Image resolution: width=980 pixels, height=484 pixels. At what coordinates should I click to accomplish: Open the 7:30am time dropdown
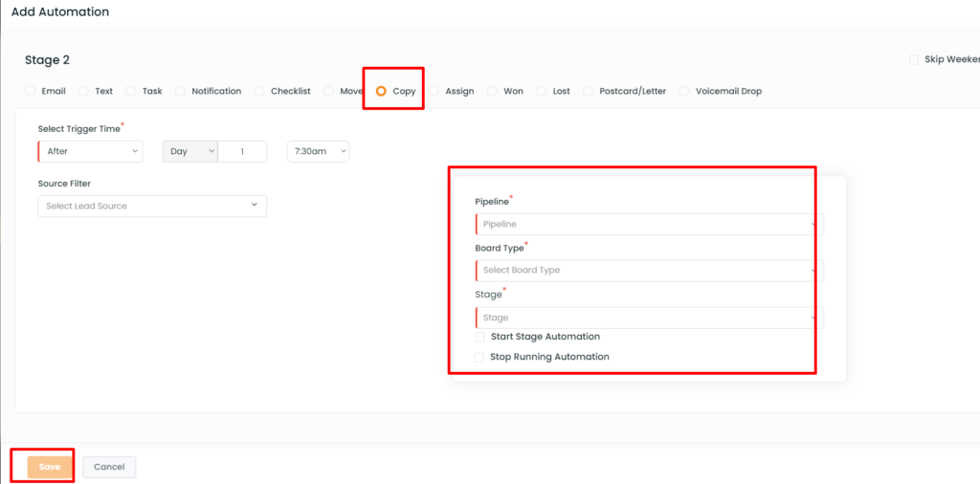[x=318, y=151]
